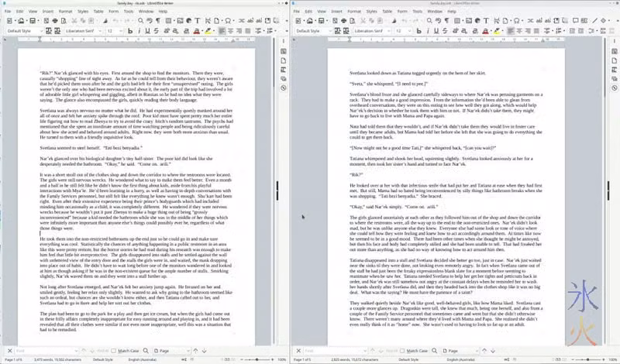Screen dimensions: 620x364
Task: Insert special character Omega icon, left window
Action: click(228, 21)
